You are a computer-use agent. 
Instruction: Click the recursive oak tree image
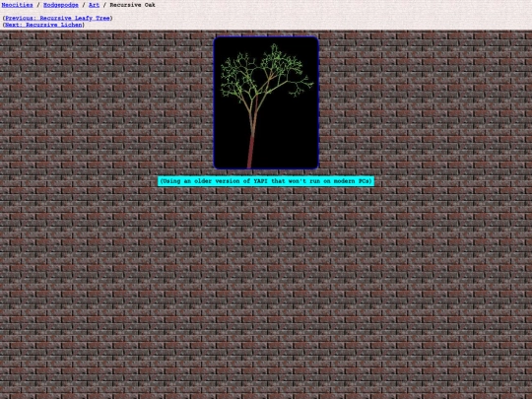point(266,102)
